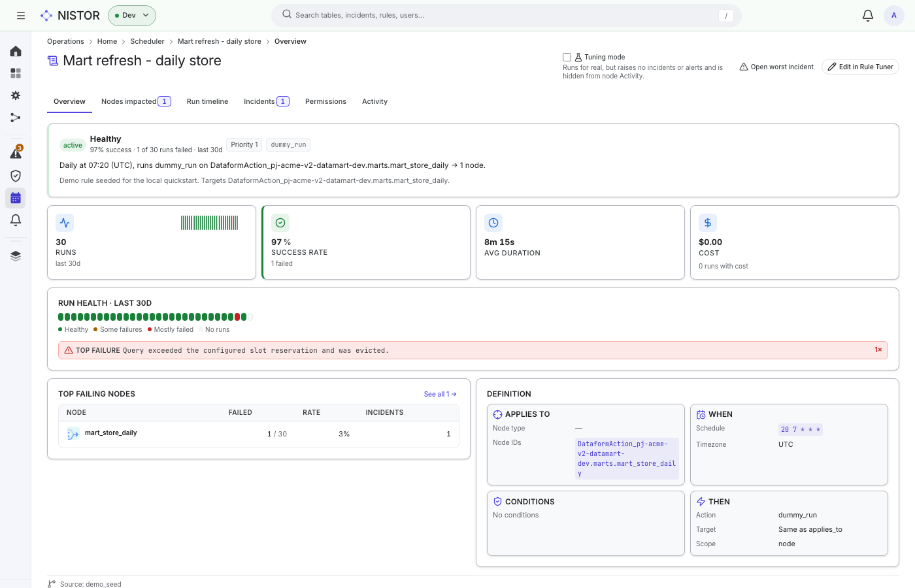The image size is (915, 588).
Task: Click the red failed day in run health
Action: (237, 317)
